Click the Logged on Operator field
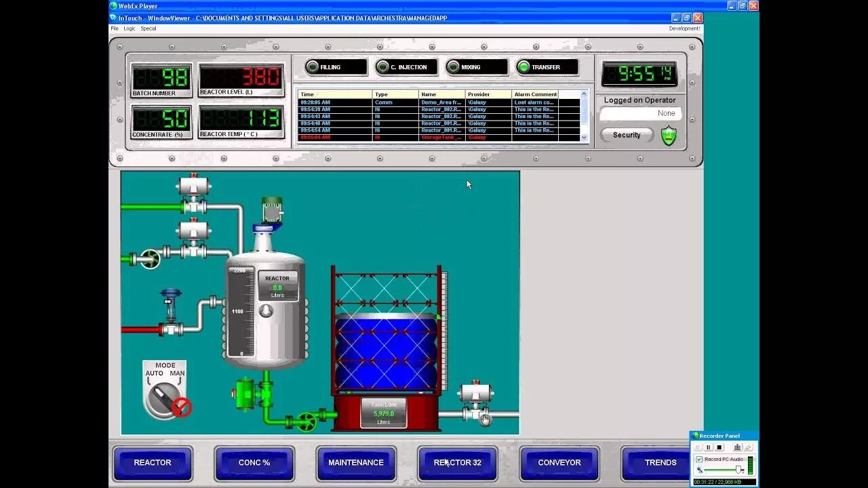Screen dimensions: 868x488 [x=640, y=114]
